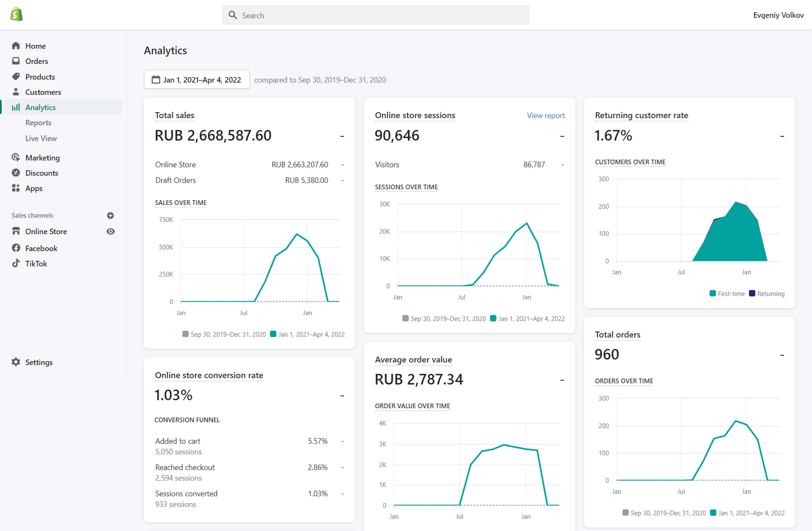Open the TikTok sales channel icon
This screenshot has height=531, width=812.
(x=16, y=263)
